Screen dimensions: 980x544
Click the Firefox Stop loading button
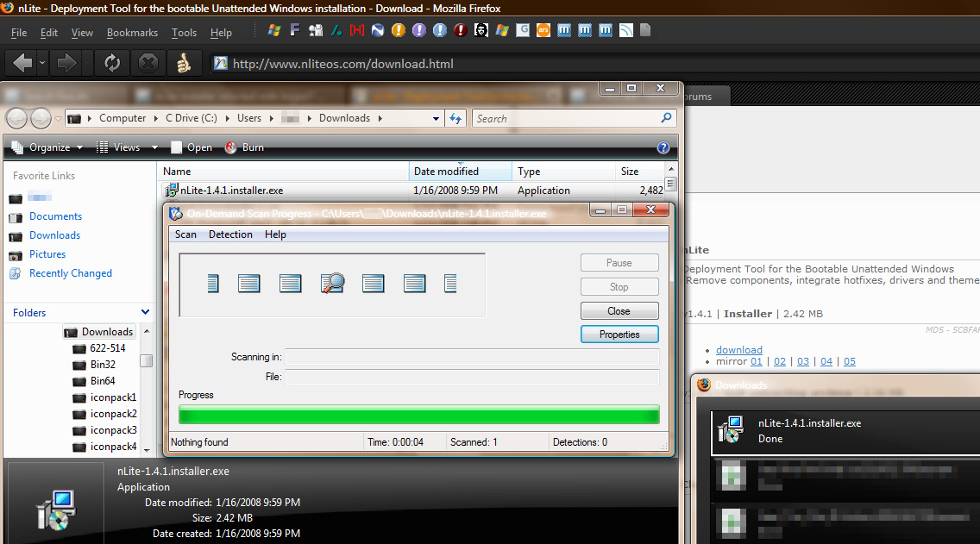(x=148, y=63)
